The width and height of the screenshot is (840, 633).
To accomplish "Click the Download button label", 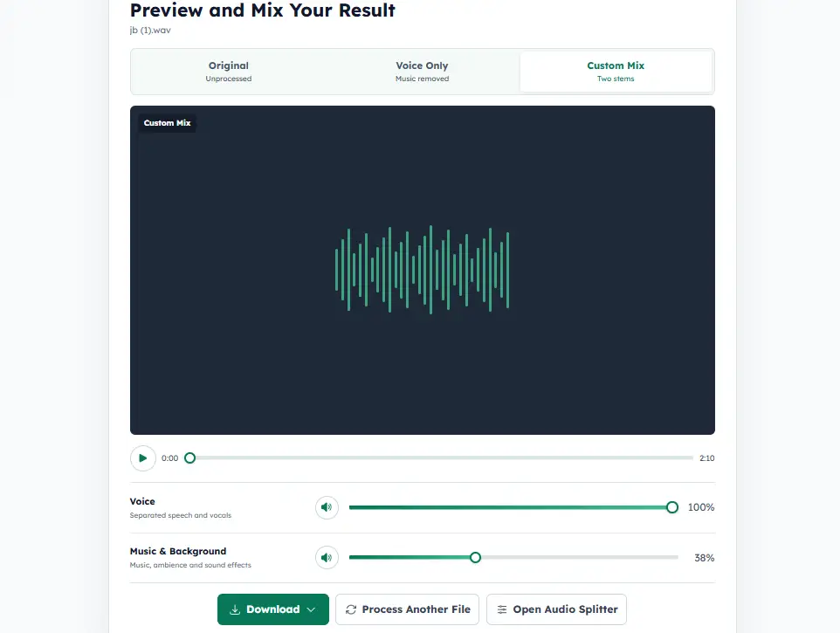I will click(272, 609).
